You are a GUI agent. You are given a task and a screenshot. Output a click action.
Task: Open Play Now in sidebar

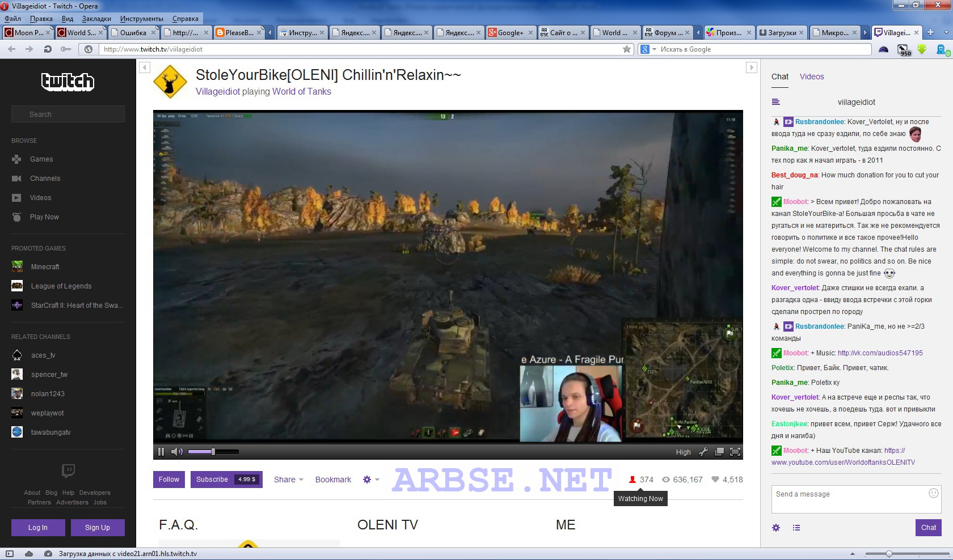[x=44, y=217]
